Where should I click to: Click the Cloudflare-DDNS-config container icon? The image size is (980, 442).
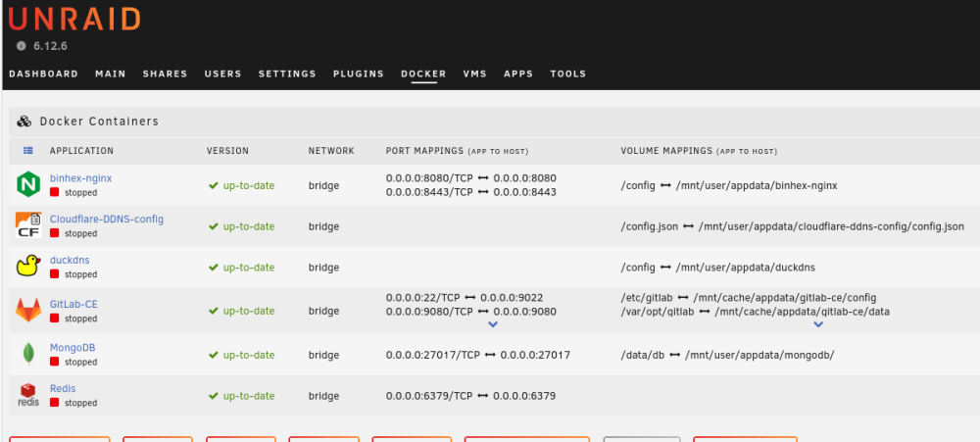28,225
